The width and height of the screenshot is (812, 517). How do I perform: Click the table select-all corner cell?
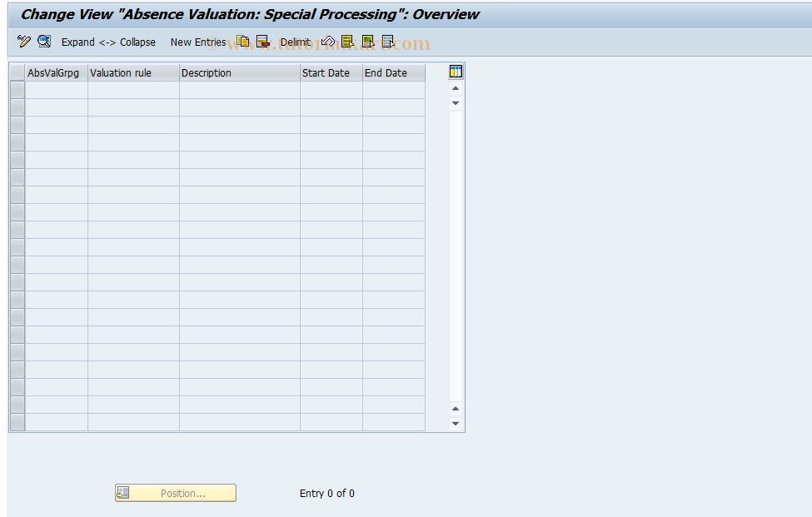17,73
